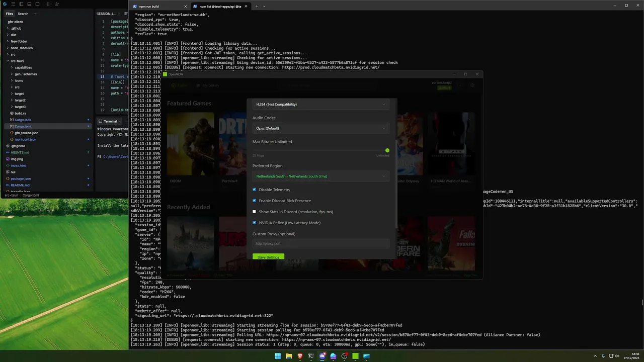Show hidden system tray icons
The width and height of the screenshot is (644, 362).
pos(595,356)
